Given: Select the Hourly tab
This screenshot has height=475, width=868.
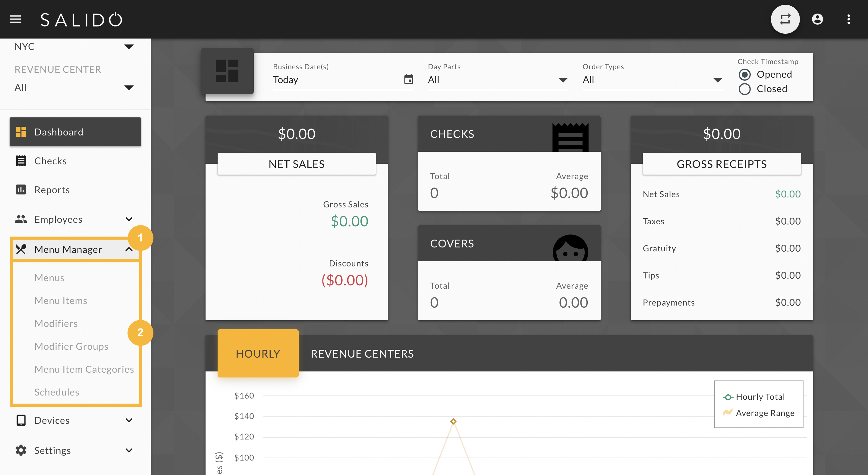Looking at the screenshot, I should tap(258, 353).
